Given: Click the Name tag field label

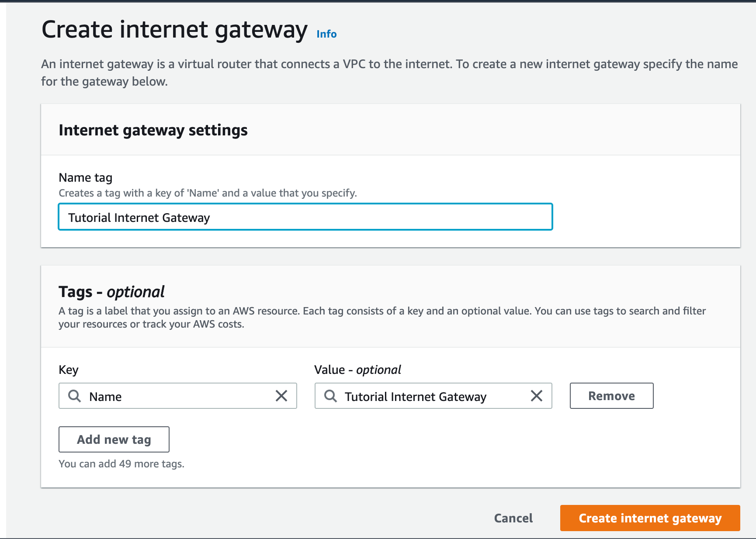Looking at the screenshot, I should 86,178.
